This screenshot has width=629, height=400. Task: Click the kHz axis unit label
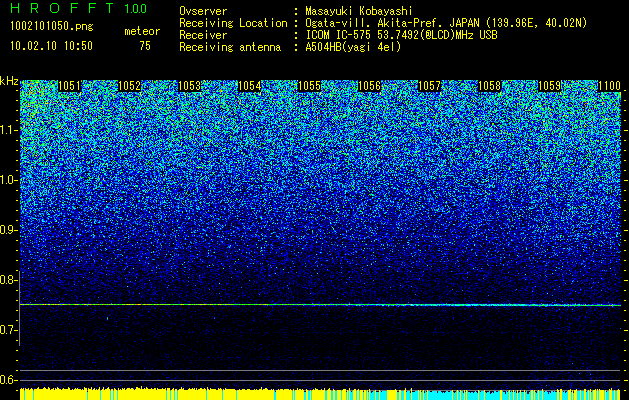[9, 81]
